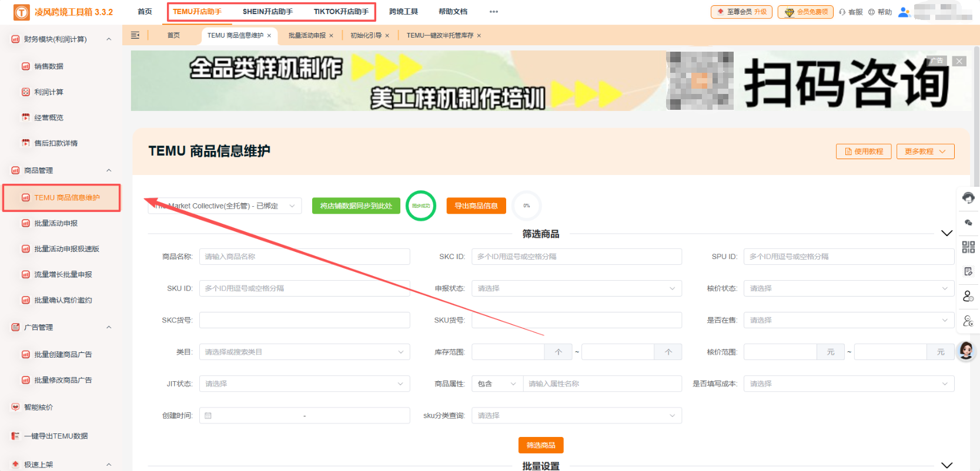The height and width of the screenshot is (471, 980).
Task: Open the customer service headset float icon
Action: (968, 198)
